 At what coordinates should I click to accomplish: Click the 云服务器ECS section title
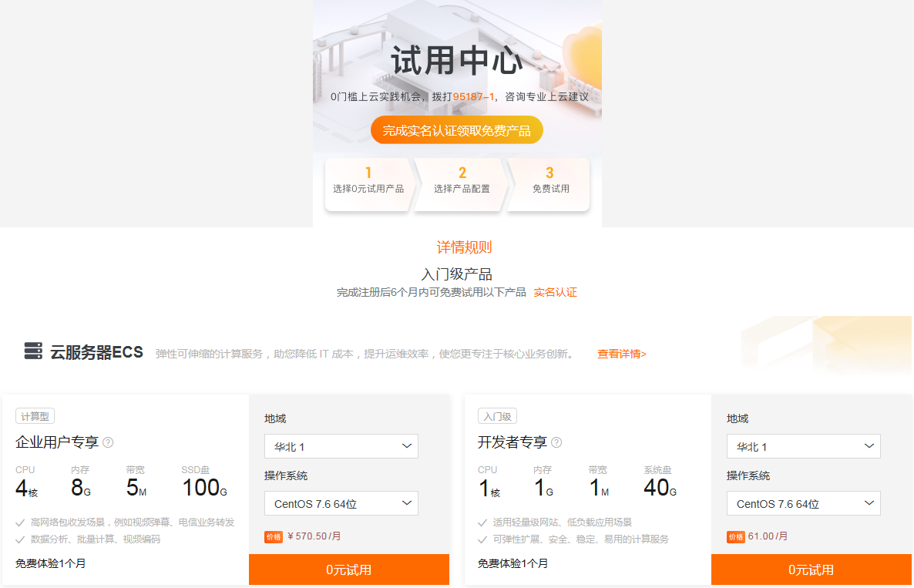coord(97,352)
